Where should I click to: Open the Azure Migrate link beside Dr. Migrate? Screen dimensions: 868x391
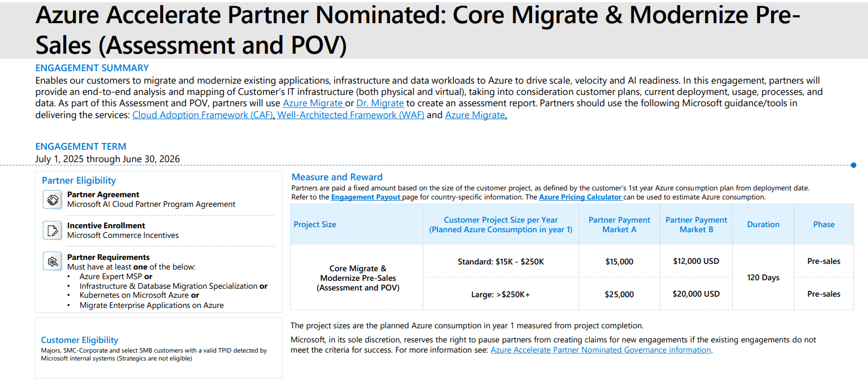click(313, 103)
